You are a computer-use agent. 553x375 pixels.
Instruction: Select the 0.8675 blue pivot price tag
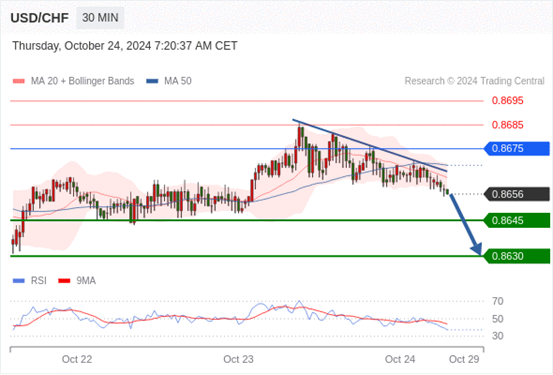tap(516, 149)
